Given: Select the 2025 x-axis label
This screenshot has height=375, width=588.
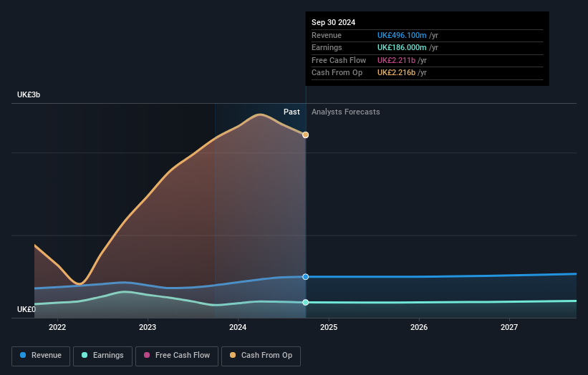Looking at the screenshot, I should point(329,327).
